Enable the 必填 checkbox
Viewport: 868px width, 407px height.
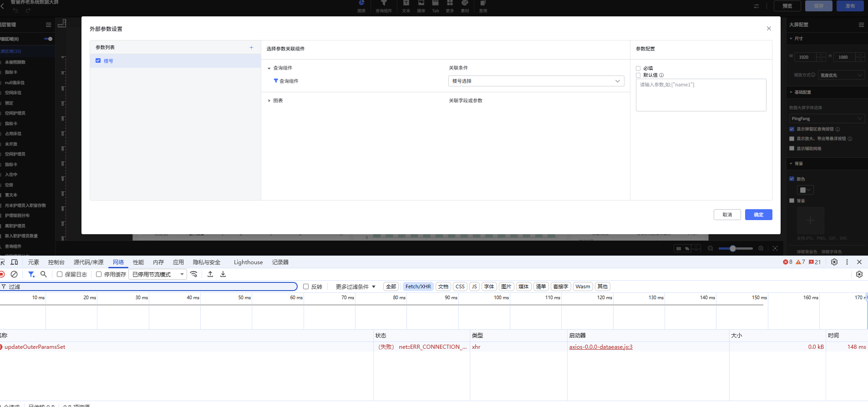638,69
